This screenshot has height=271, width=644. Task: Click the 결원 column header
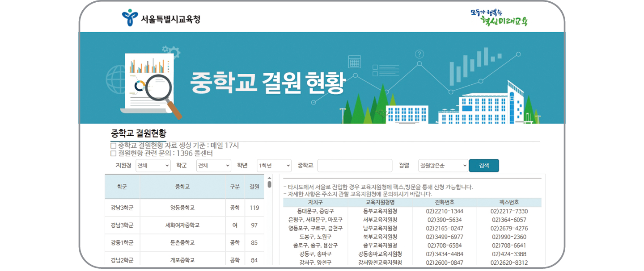254,187
